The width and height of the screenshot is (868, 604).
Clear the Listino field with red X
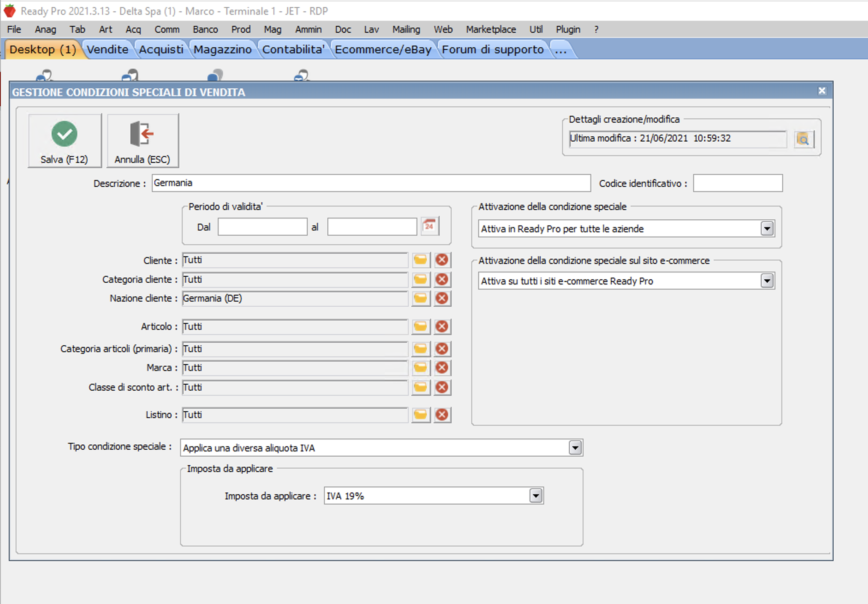[x=442, y=415]
